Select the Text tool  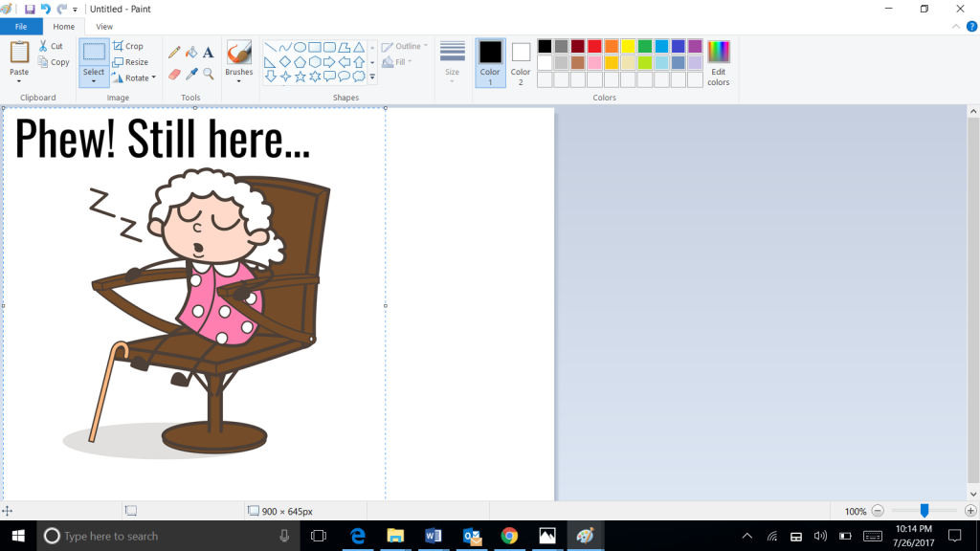(207, 53)
